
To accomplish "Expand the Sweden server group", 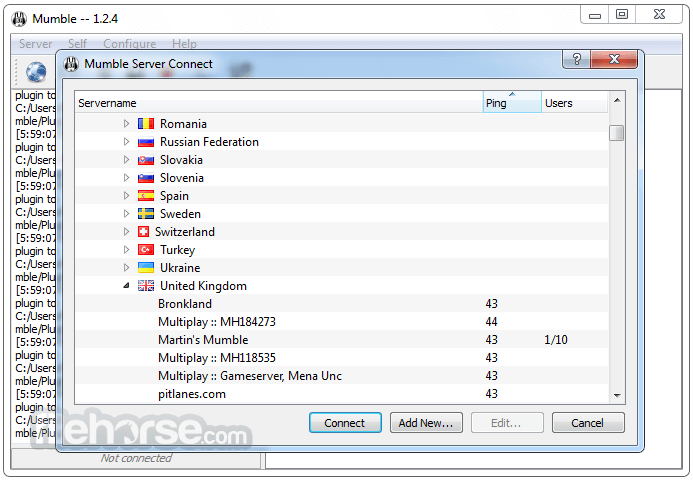I will point(126,214).
